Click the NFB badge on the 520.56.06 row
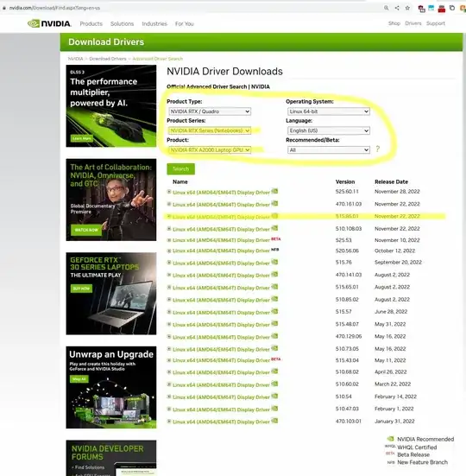This screenshot has height=476, width=466. click(274, 250)
